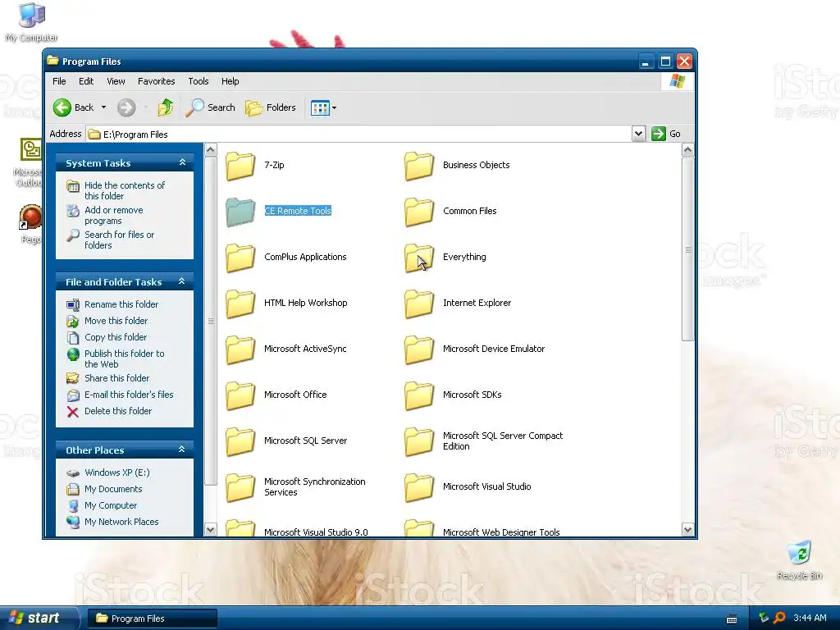Click Program Files taskbar button
This screenshot has height=630, width=840.
click(152, 619)
